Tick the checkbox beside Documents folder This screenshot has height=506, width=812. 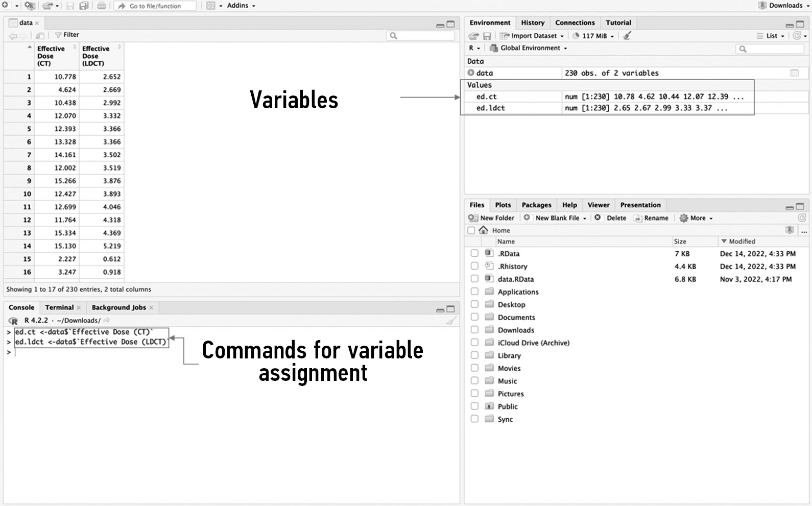[x=474, y=318]
